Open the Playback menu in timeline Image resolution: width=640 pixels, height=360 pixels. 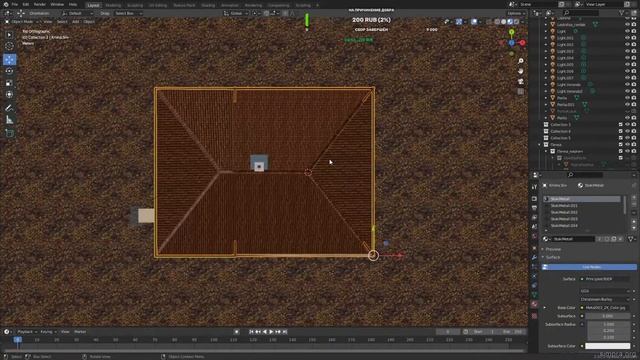[27, 332]
